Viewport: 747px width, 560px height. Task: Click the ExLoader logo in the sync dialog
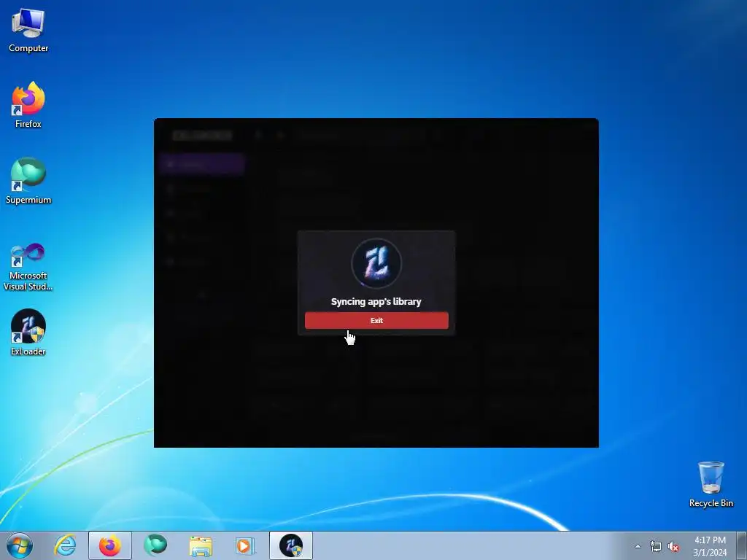coord(376,263)
